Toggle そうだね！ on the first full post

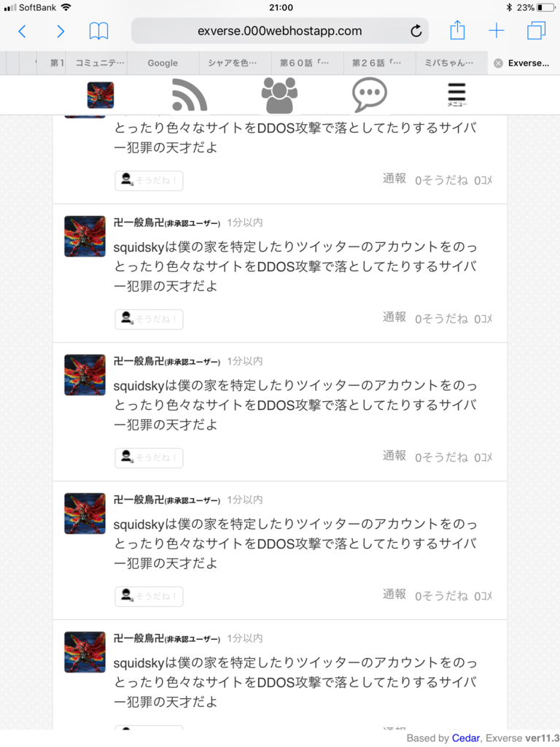pos(149,320)
